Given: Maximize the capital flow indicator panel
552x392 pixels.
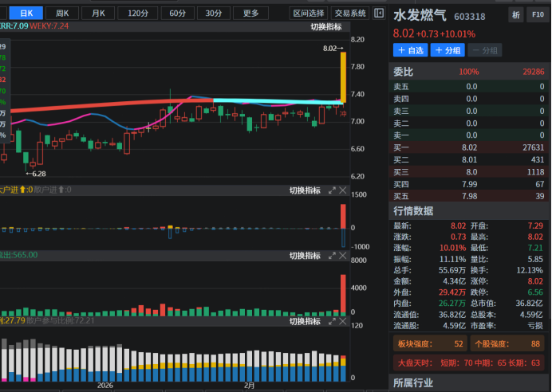Looking at the screenshot, I should coord(332,190).
